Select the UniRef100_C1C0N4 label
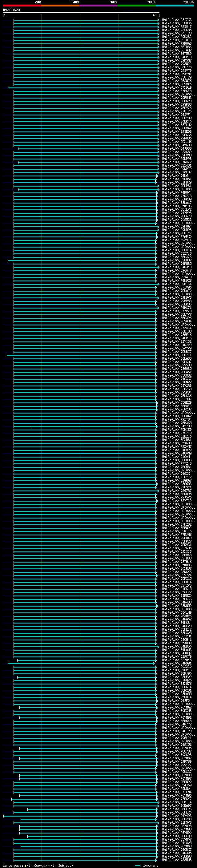This screenshot has width=197, height=868. click(176, 457)
